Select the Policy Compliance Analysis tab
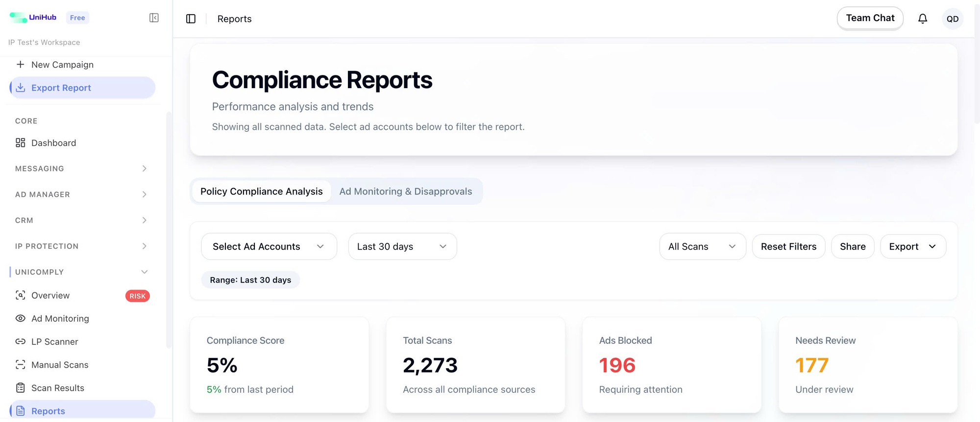The height and width of the screenshot is (422, 980). click(x=261, y=191)
